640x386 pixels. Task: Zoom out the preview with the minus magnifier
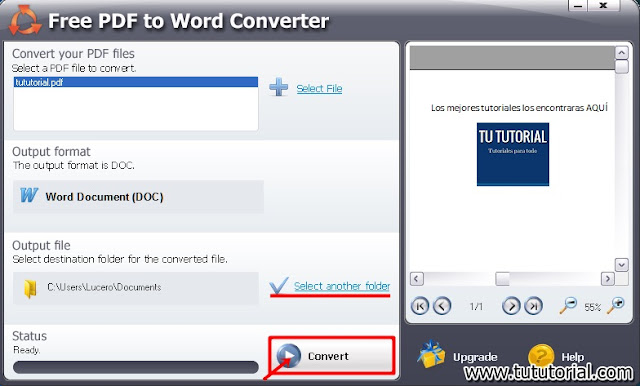(568, 305)
